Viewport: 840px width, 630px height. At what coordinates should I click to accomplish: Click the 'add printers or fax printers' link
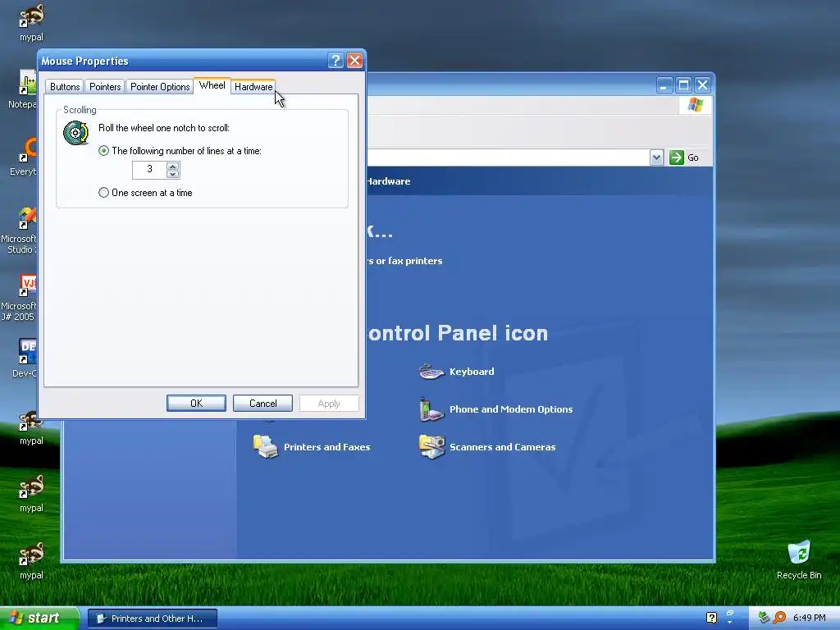(x=405, y=261)
